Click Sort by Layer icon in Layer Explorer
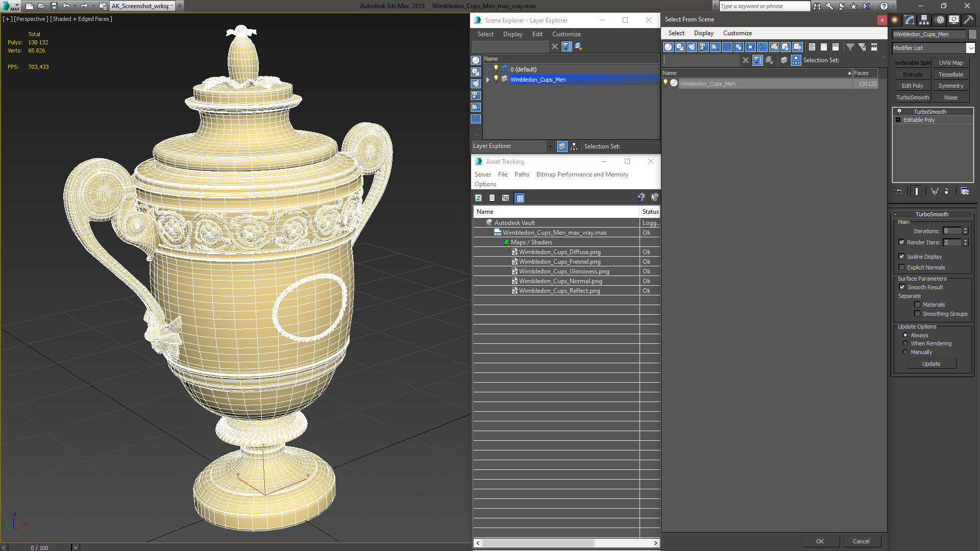This screenshot has width=980, height=551. click(562, 146)
